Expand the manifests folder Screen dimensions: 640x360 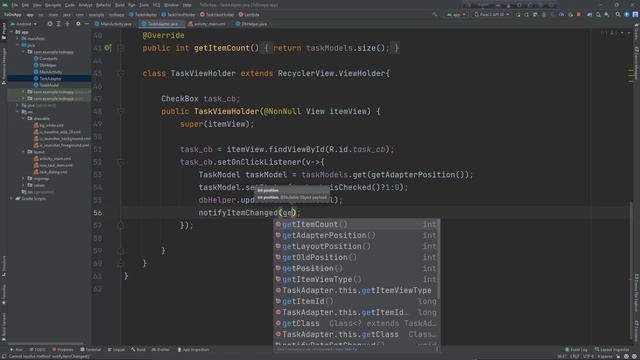[x=18, y=38]
